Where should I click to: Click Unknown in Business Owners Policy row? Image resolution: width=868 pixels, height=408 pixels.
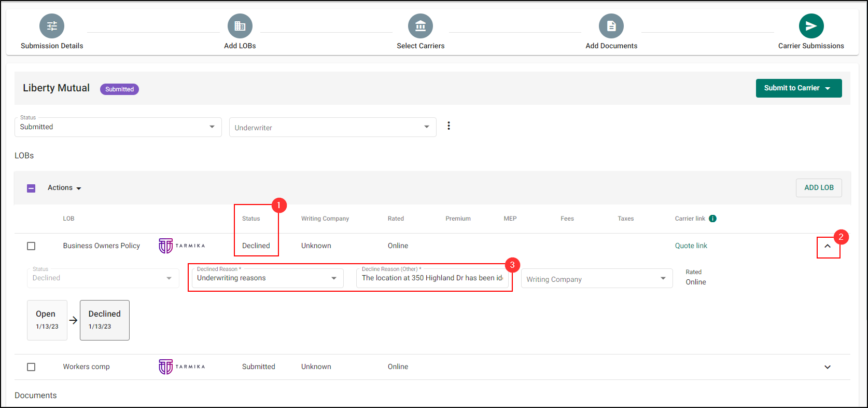pyautogui.click(x=316, y=246)
